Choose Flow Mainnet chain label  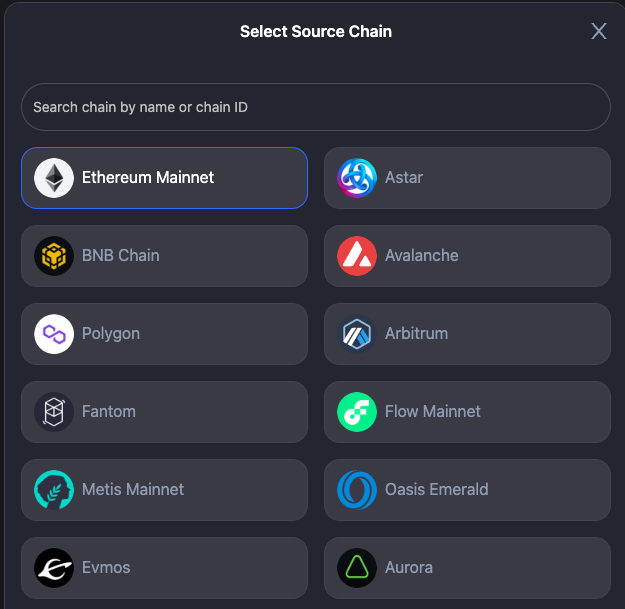click(432, 412)
